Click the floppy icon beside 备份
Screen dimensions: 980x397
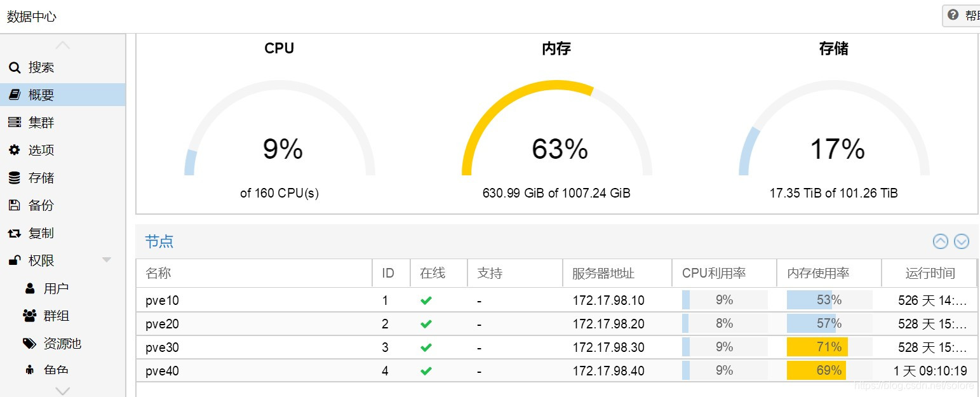(14, 205)
